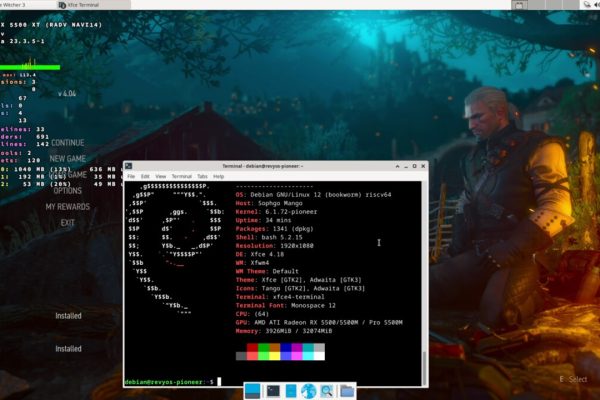This screenshot has width=600, height=400.
Task: Open the Terminal menu in the menu bar
Action: pyautogui.click(x=181, y=176)
